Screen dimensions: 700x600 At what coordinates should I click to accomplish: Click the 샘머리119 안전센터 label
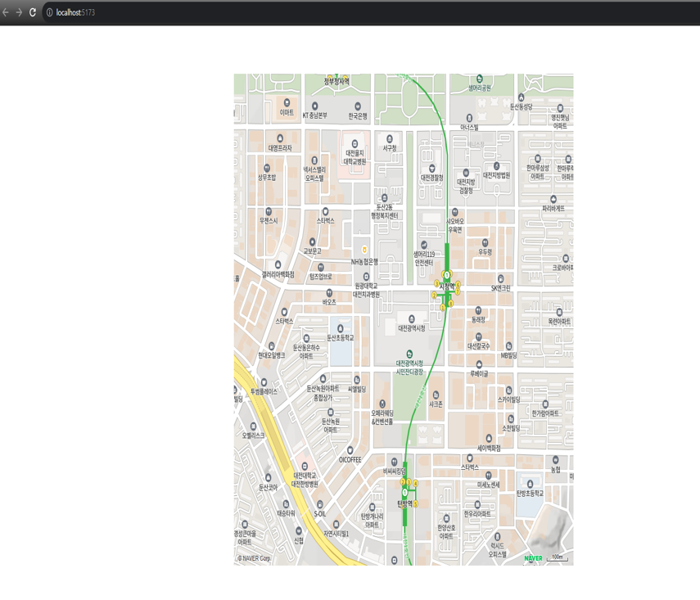[x=423, y=259]
